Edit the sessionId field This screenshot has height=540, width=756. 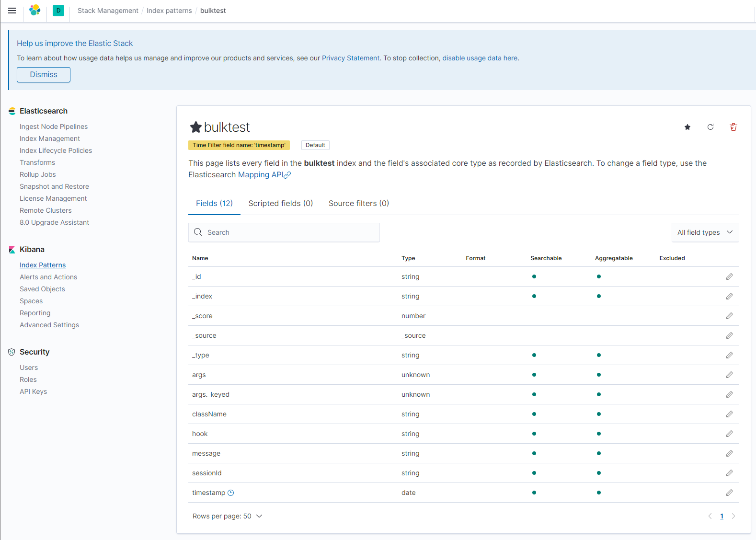pos(729,473)
